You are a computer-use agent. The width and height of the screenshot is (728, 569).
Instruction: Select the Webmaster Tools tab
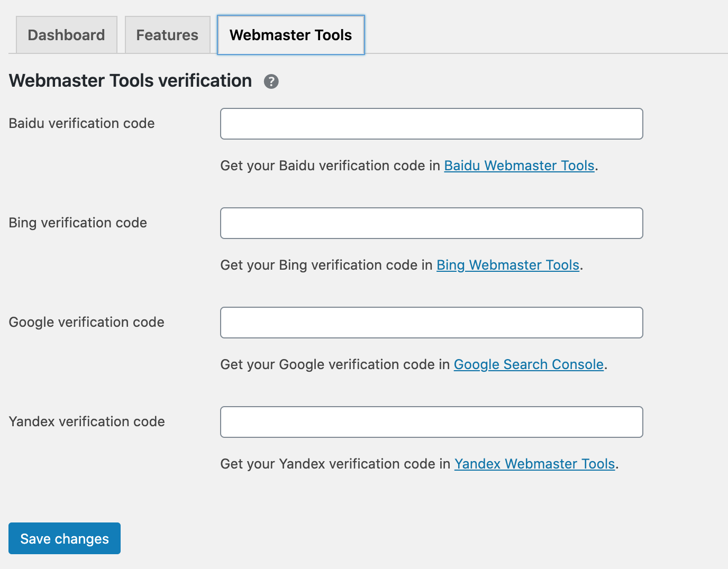tap(290, 35)
